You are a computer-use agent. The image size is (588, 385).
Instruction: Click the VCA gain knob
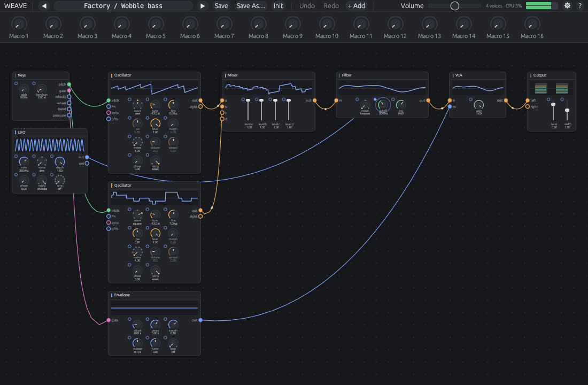478,105
